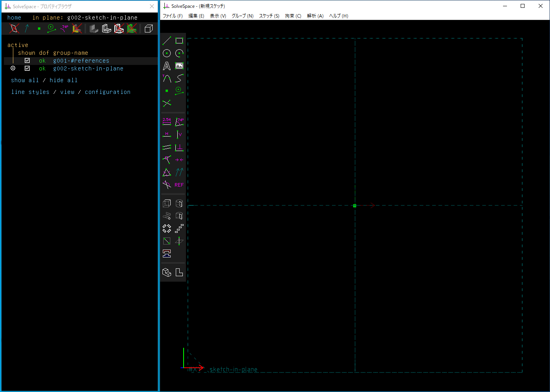
Task: Toggle constraint 74° visibility in property browser
Action: coord(64,29)
